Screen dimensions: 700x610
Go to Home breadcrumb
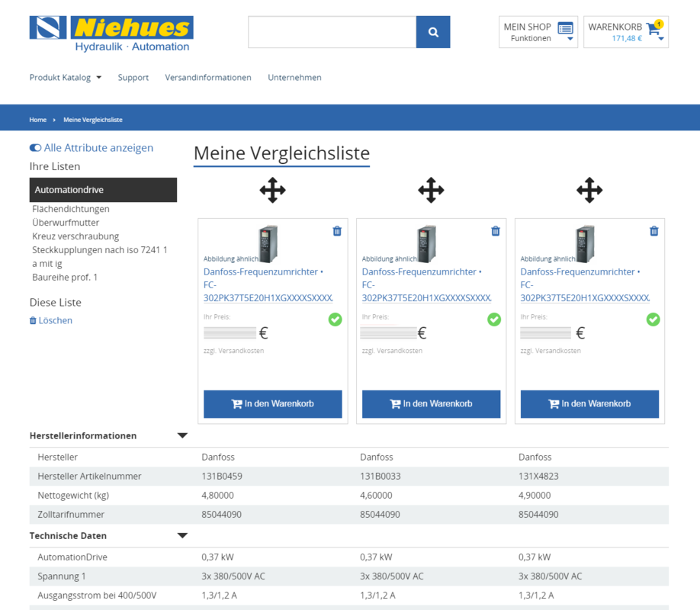[x=38, y=120]
